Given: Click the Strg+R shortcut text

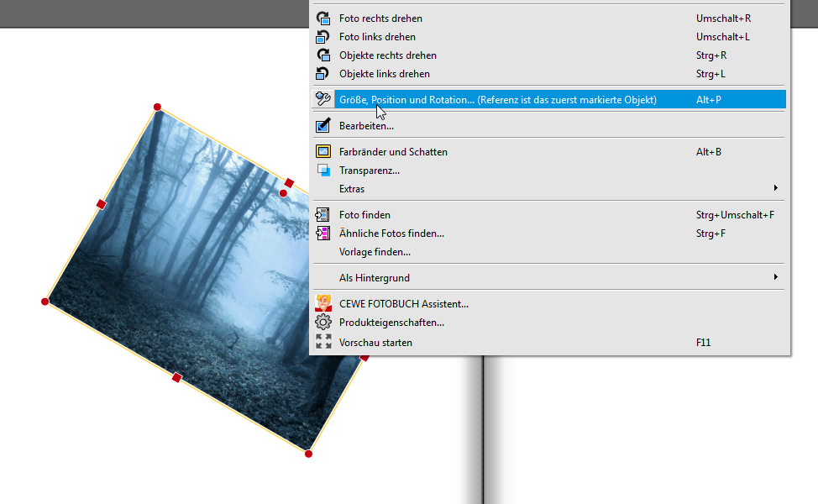Looking at the screenshot, I should 711,55.
